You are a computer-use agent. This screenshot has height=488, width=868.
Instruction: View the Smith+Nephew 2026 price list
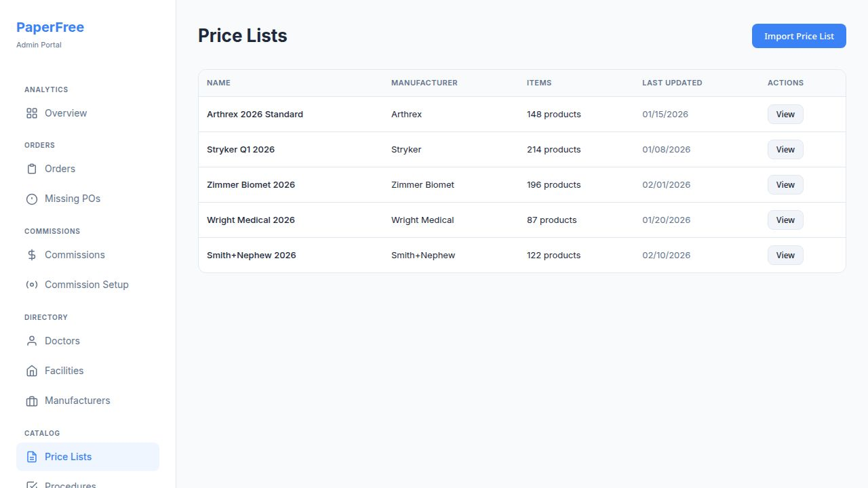pos(785,255)
